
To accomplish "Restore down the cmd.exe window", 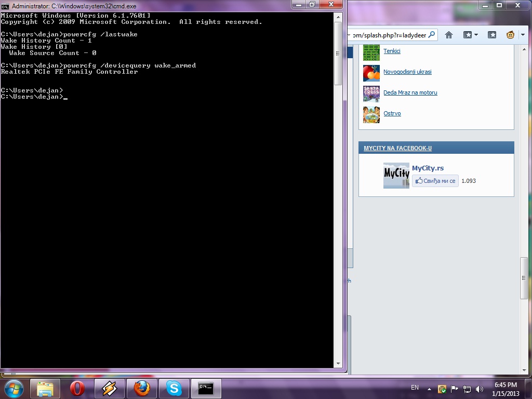I will 312,4.
